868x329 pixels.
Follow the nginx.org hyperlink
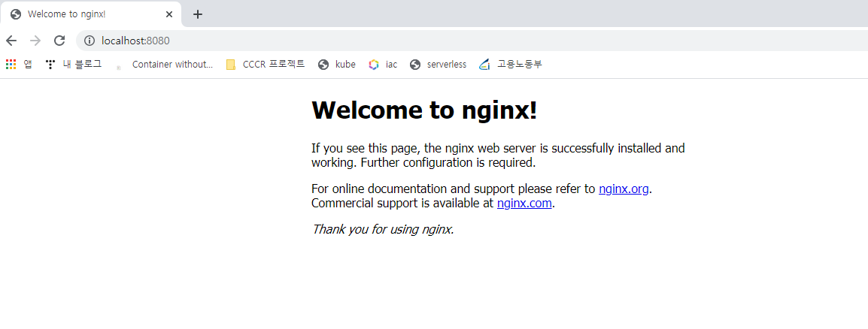pyautogui.click(x=624, y=189)
